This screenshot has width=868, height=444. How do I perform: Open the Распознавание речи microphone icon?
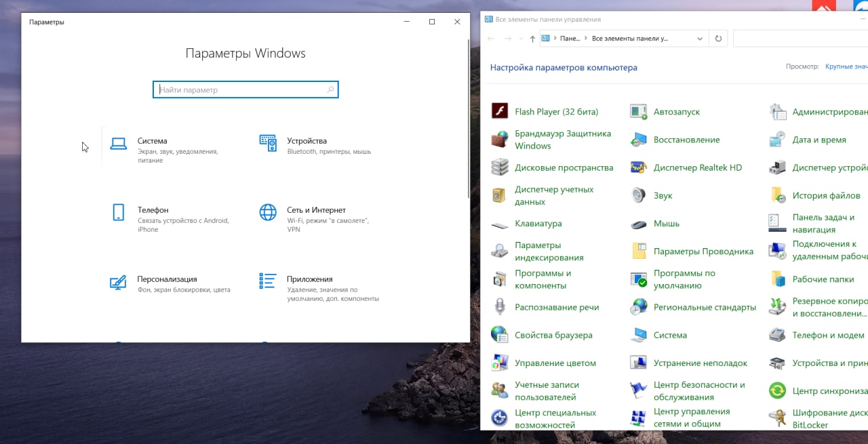pos(500,307)
